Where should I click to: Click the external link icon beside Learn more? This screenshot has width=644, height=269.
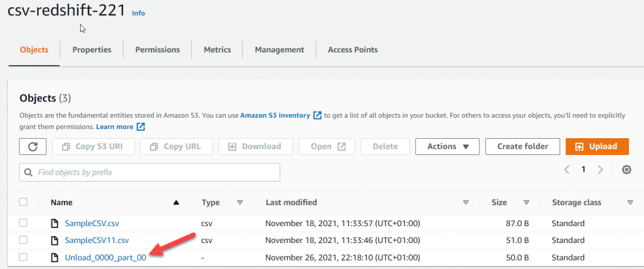(x=140, y=127)
